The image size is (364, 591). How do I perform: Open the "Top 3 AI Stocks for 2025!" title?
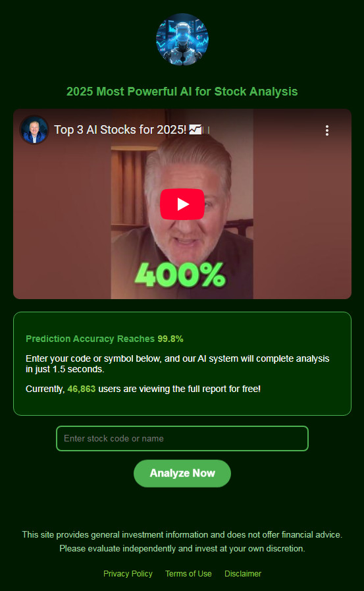coord(120,130)
